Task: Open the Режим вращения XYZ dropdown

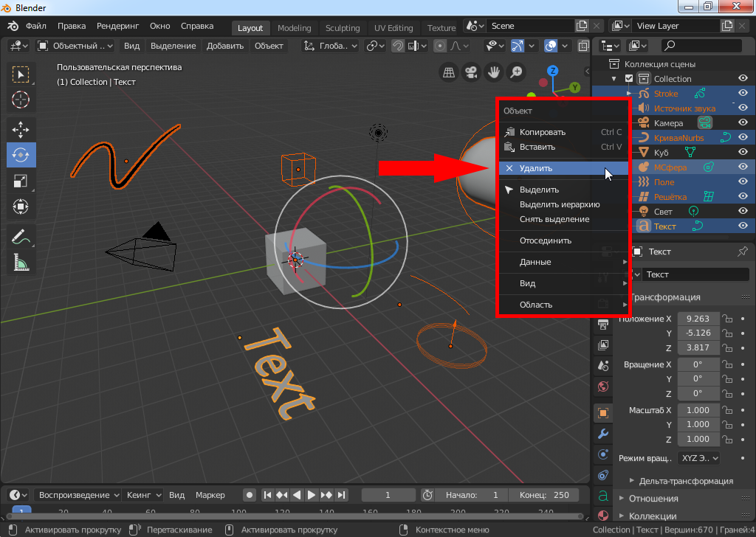Action: [698, 458]
